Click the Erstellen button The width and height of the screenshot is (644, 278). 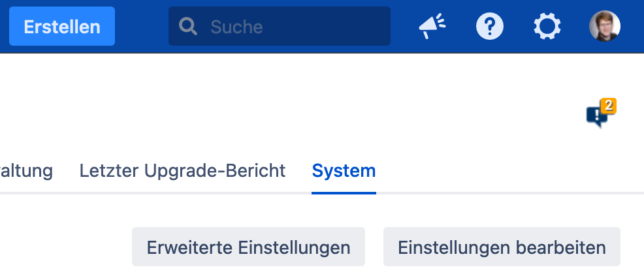62,26
